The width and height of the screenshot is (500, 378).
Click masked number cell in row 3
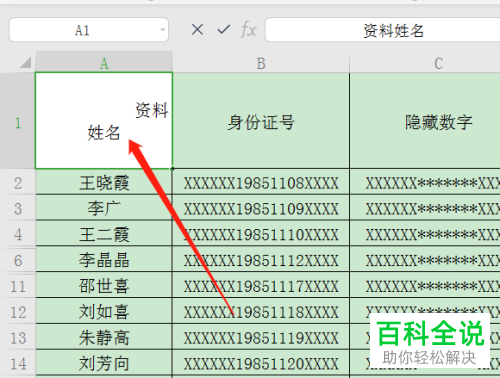pos(425,208)
